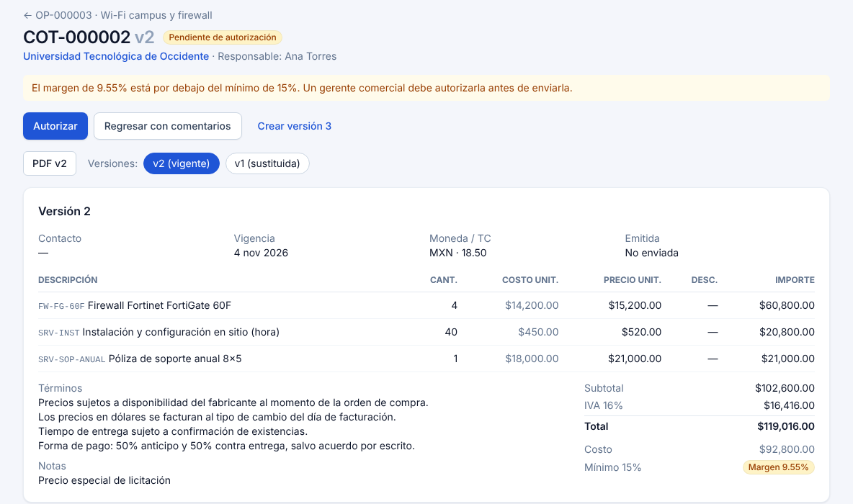853x504 pixels.
Task: Click the CANT. column header
Action: click(x=443, y=280)
